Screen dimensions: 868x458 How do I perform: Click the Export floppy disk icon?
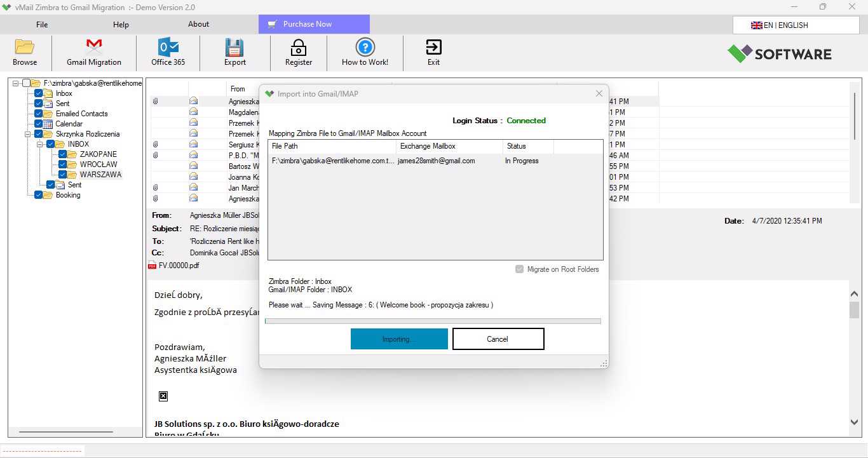pos(235,47)
